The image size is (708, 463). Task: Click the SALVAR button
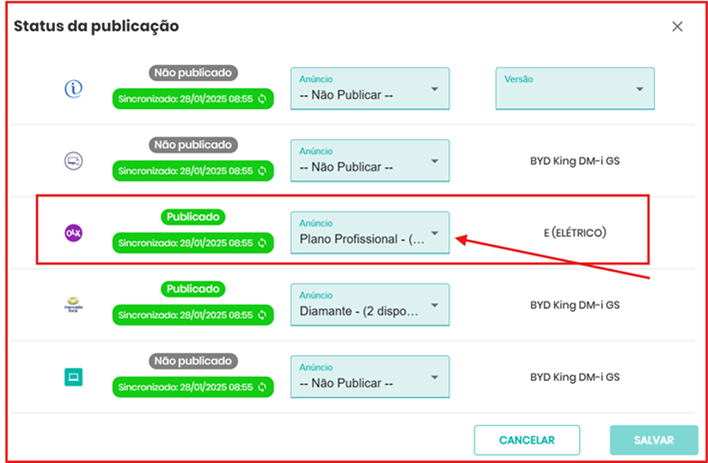(x=654, y=440)
